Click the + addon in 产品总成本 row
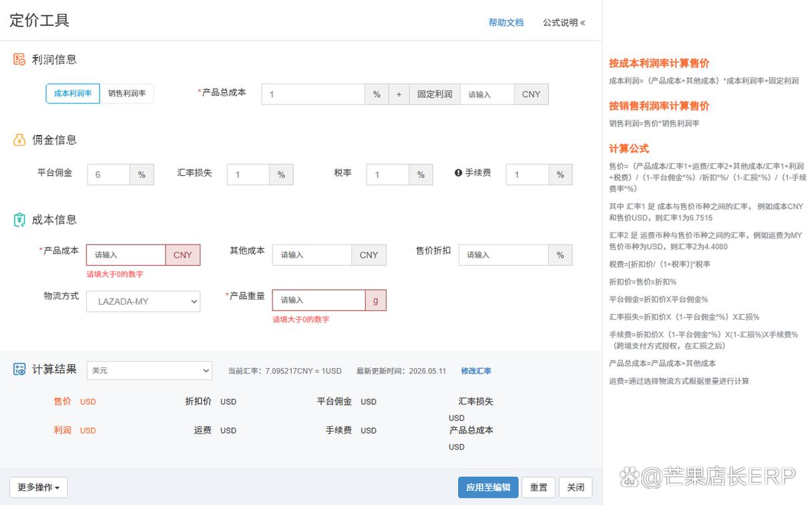Screen dimensions: 812x505 pos(399,94)
